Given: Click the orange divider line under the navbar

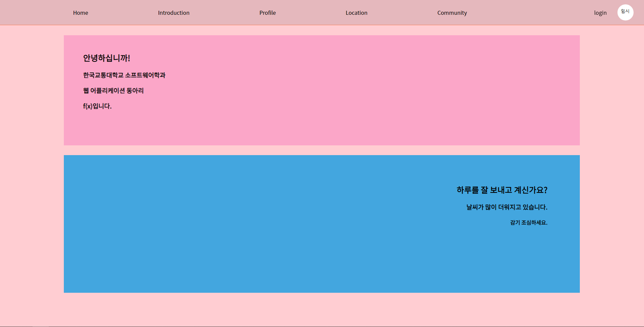Looking at the screenshot, I should pos(322,25).
